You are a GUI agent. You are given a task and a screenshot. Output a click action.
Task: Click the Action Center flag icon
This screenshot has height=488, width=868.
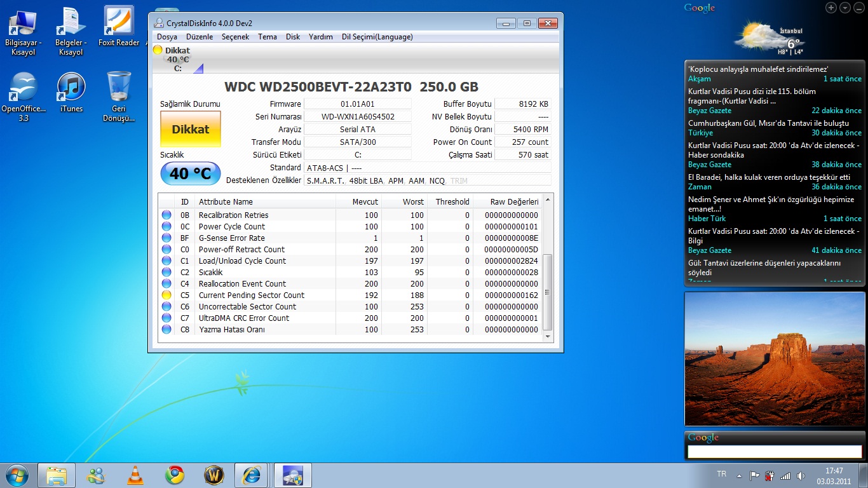click(754, 475)
